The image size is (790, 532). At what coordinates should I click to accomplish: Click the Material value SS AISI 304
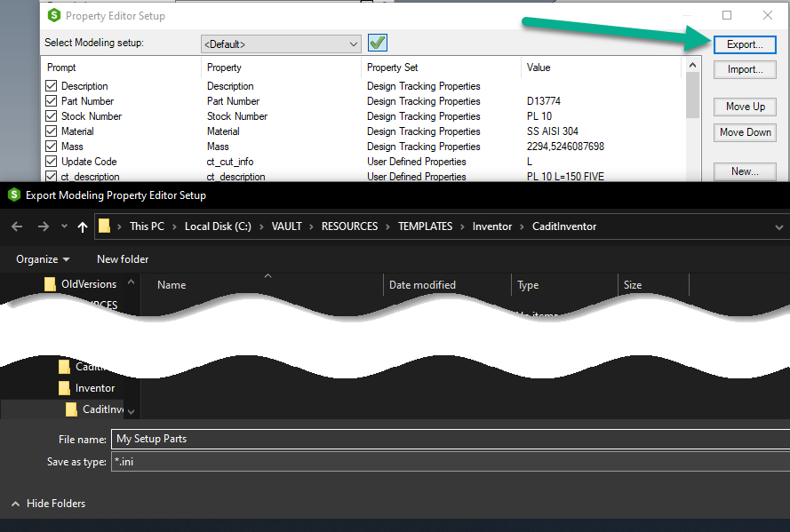point(552,131)
